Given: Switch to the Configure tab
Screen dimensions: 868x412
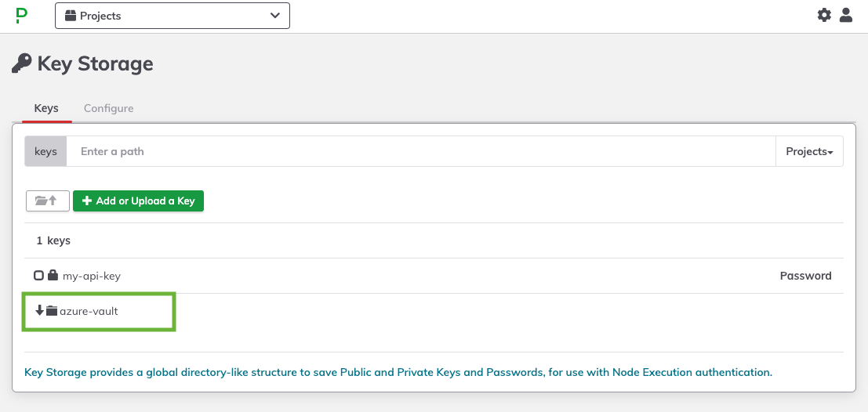Looking at the screenshot, I should (108, 108).
